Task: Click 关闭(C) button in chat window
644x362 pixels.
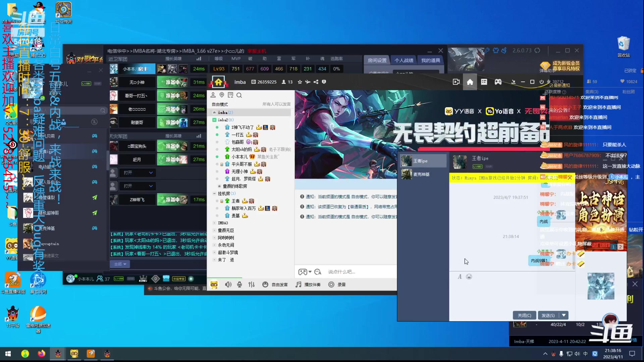Action: [x=524, y=315]
